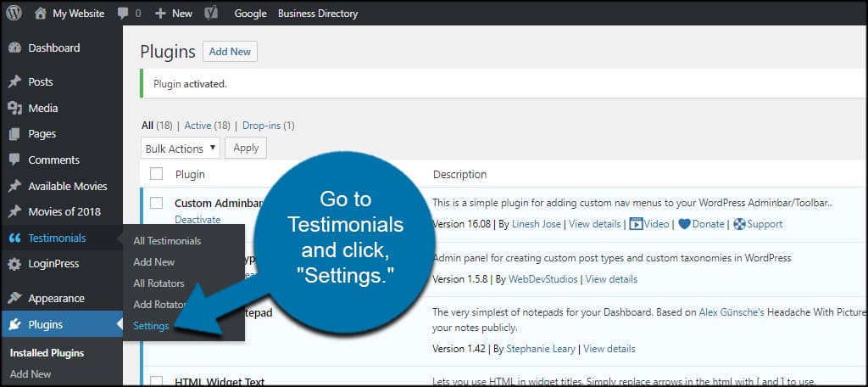This screenshot has height=387, width=868.
Task: Click the Testimonials quote icon
Action: pyautogui.click(x=15, y=238)
